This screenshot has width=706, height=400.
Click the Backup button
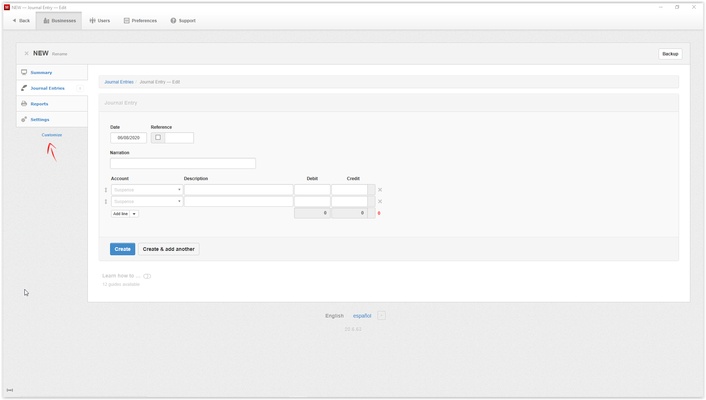tap(670, 54)
